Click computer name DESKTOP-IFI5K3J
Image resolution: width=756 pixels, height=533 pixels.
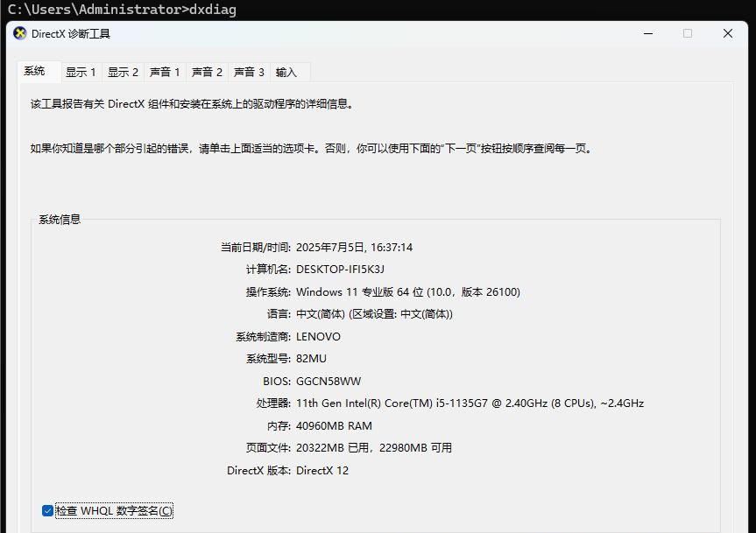pyautogui.click(x=340, y=270)
